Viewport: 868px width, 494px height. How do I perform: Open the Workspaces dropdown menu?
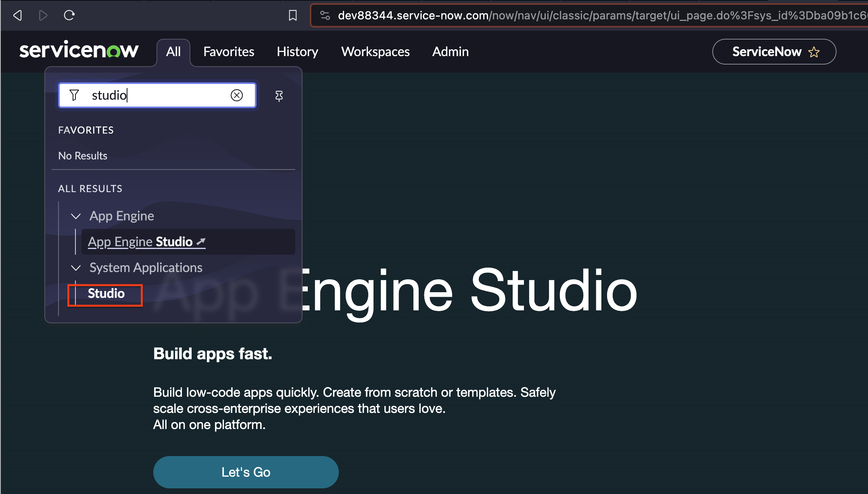(x=375, y=52)
